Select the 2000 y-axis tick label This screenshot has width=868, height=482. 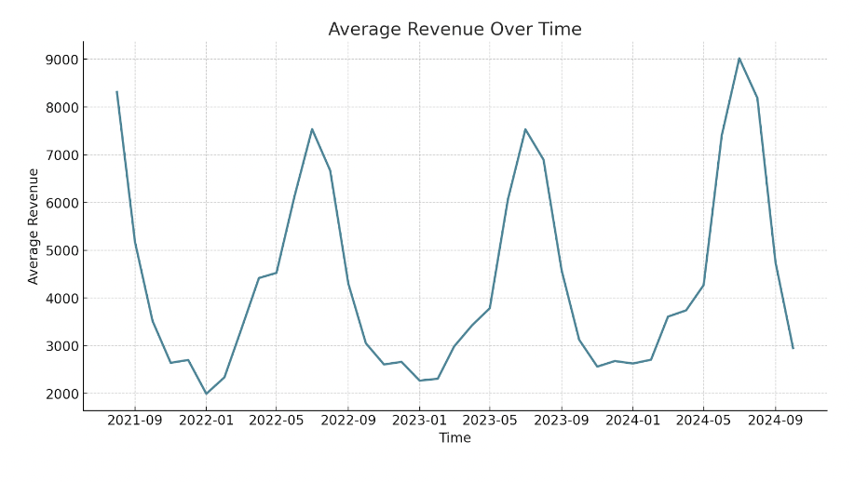click(x=60, y=394)
